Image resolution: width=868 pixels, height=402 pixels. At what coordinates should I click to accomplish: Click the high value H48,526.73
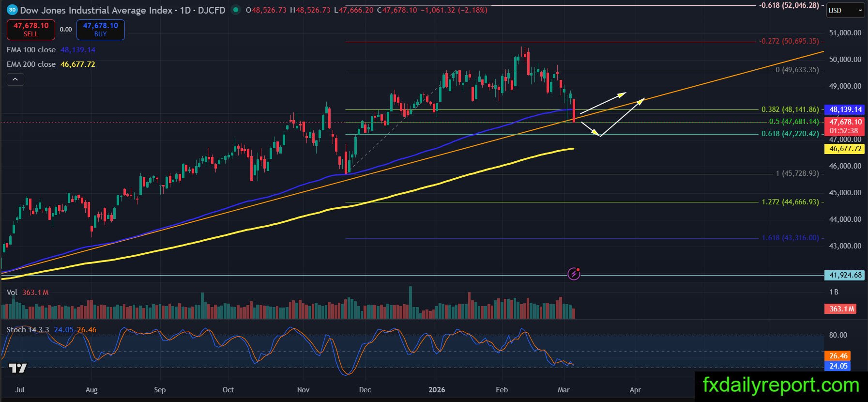(310, 10)
